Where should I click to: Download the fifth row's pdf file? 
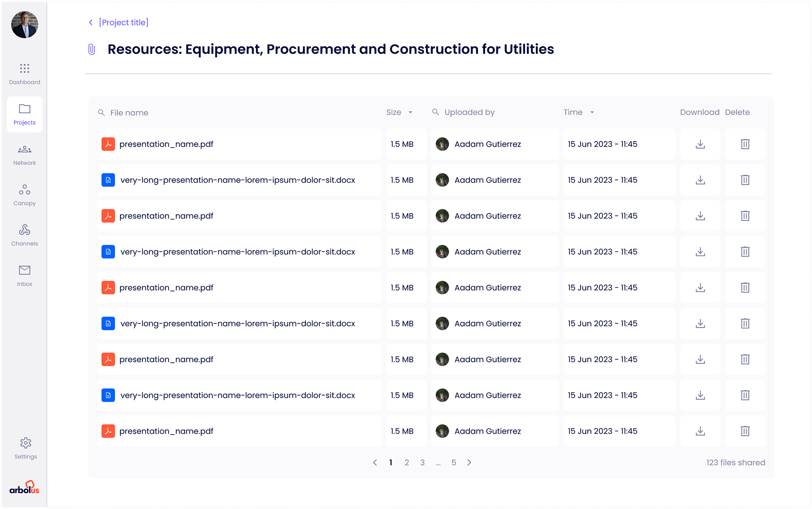point(700,288)
